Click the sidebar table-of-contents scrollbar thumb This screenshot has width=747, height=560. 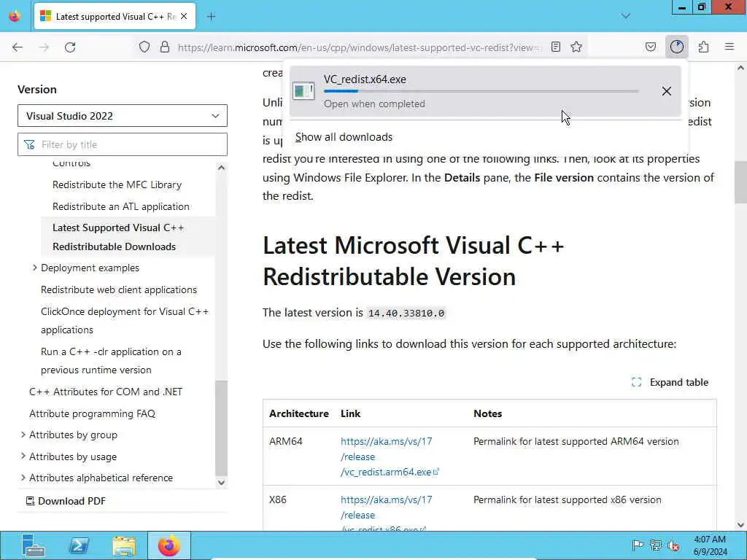coord(221,428)
